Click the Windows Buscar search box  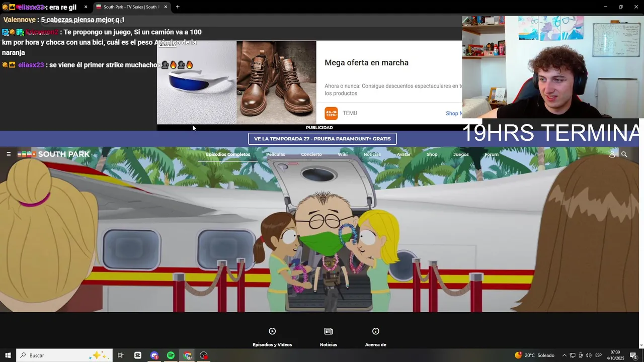tap(63, 355)
